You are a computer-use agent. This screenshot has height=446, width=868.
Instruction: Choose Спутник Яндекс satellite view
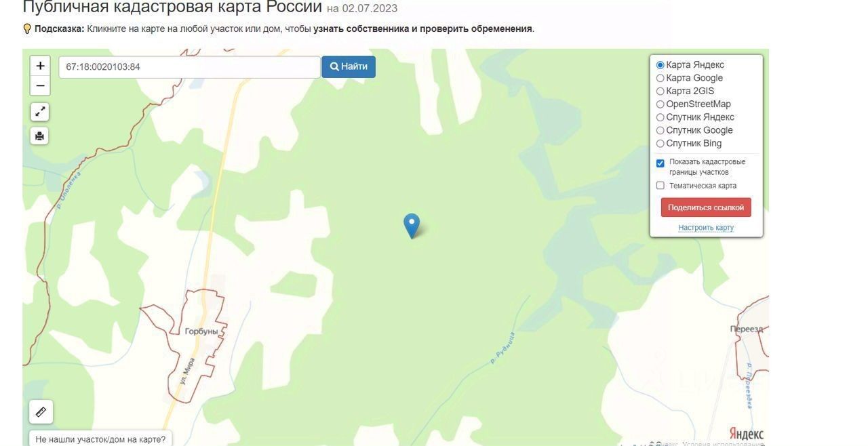pyautogui.click(x=660, y=117)
